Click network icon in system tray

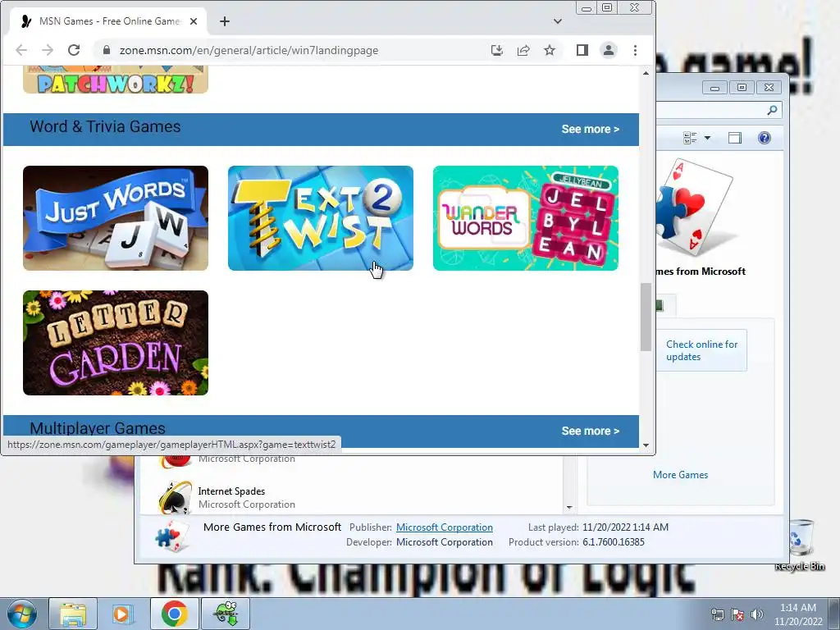pos(717,614)
